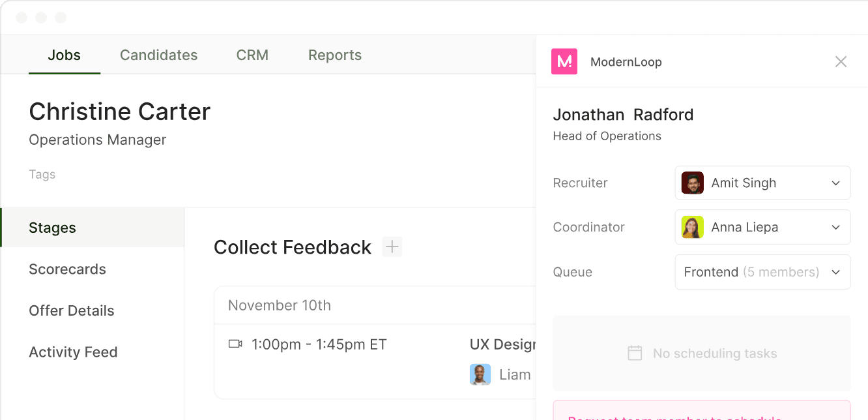Image resolution: width=868 pixels, height=420 pixels.
Task: Close the ModernLoop side panel
Action: (x=841, y=61)
